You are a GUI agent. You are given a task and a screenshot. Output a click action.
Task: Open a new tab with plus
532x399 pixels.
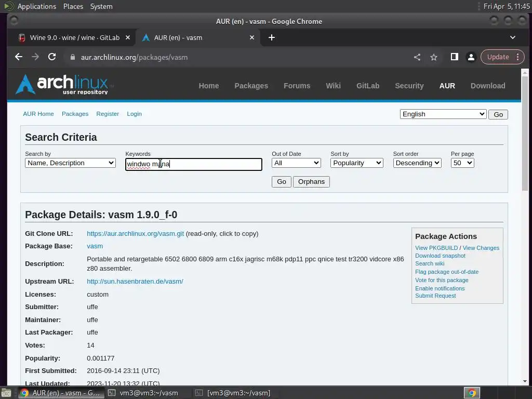[272, 37]
